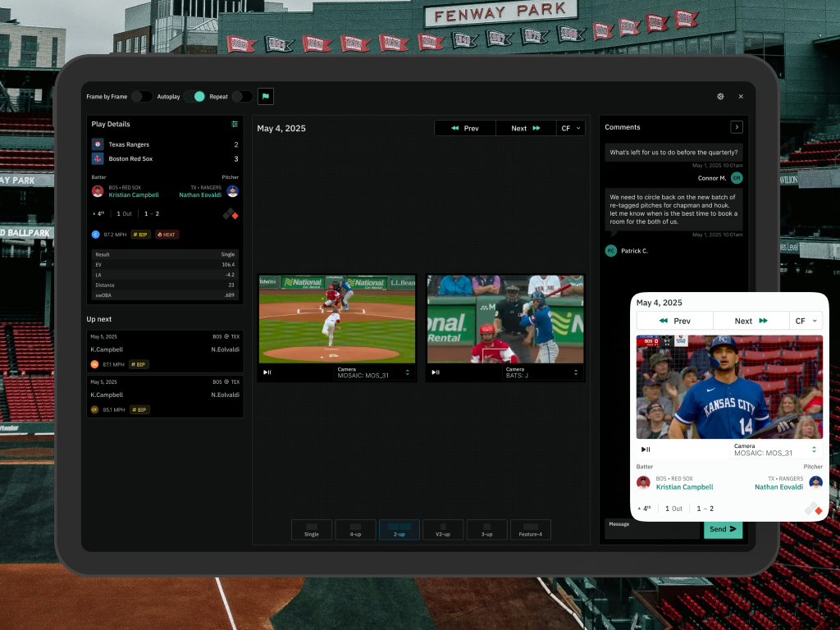Open Play Details filter sliders icon
Image resolution: width=840 pixels, height=630 pixels.
click(x=235, y=124)
